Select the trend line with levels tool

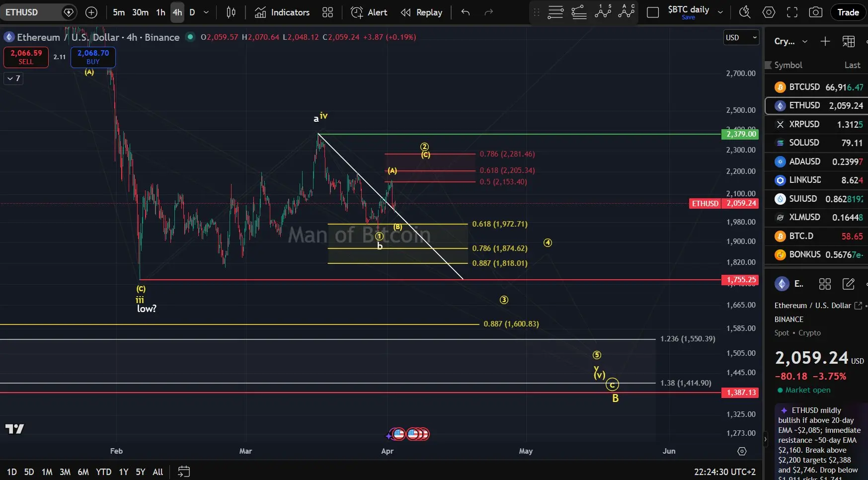579,12
